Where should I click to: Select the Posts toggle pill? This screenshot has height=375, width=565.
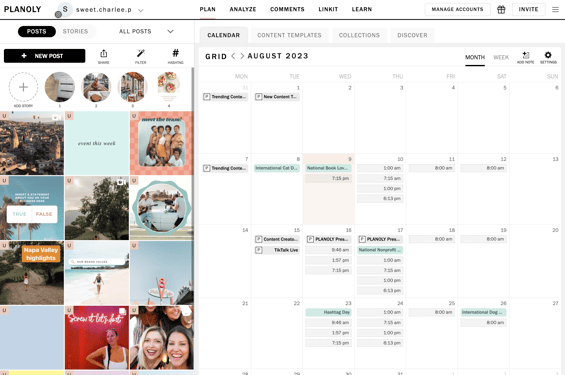coord(37,31)
